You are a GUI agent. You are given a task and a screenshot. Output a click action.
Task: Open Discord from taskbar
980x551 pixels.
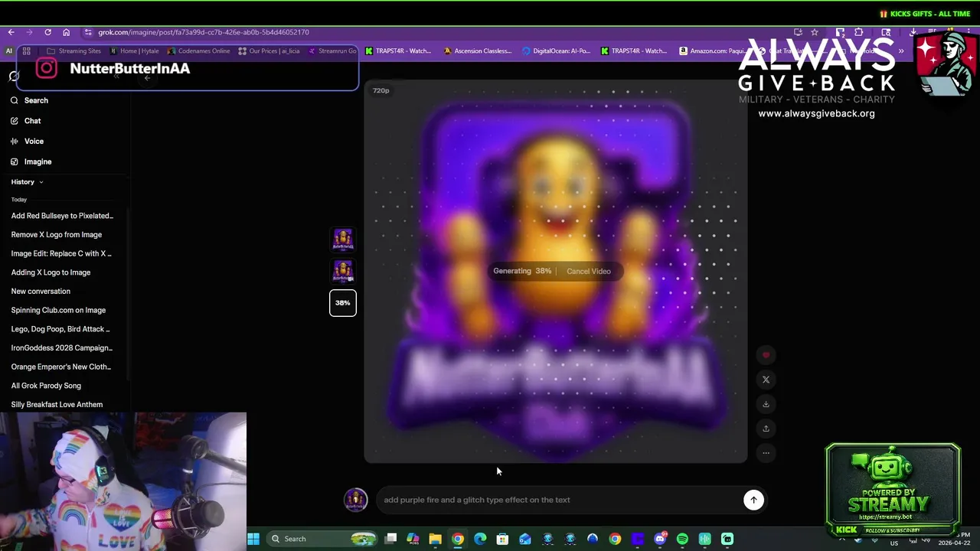pos(660,539)
